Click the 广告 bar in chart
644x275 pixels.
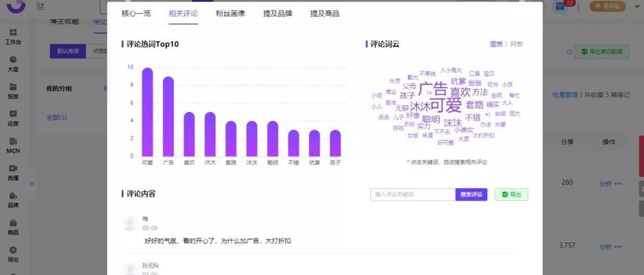pos(169,117)
